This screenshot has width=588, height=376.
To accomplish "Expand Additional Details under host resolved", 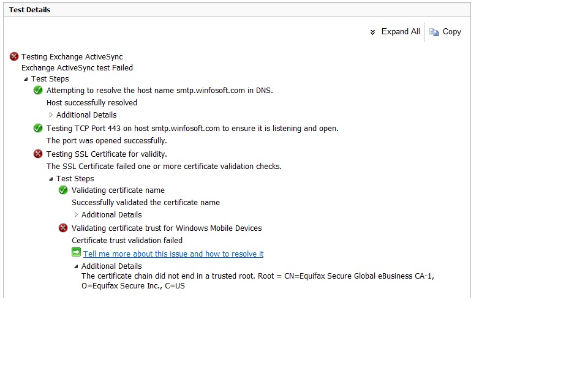I will point(51,115).
